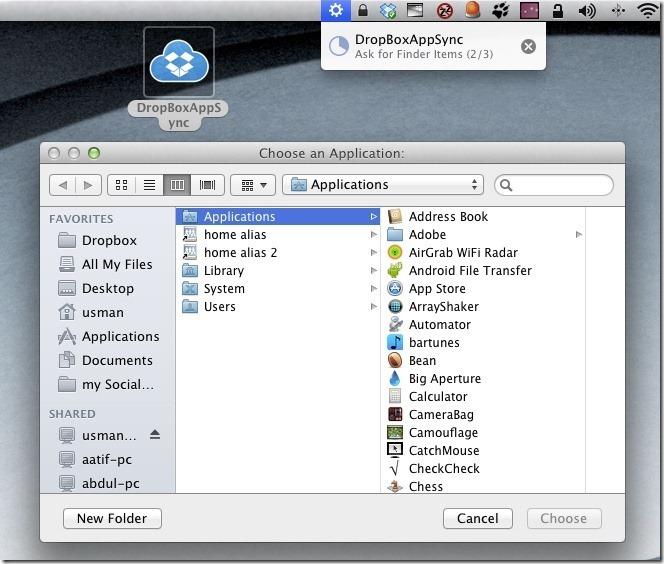The image size is (664, 564).
Task: Open the item arrangement dropdown
Action: point(253,185)
